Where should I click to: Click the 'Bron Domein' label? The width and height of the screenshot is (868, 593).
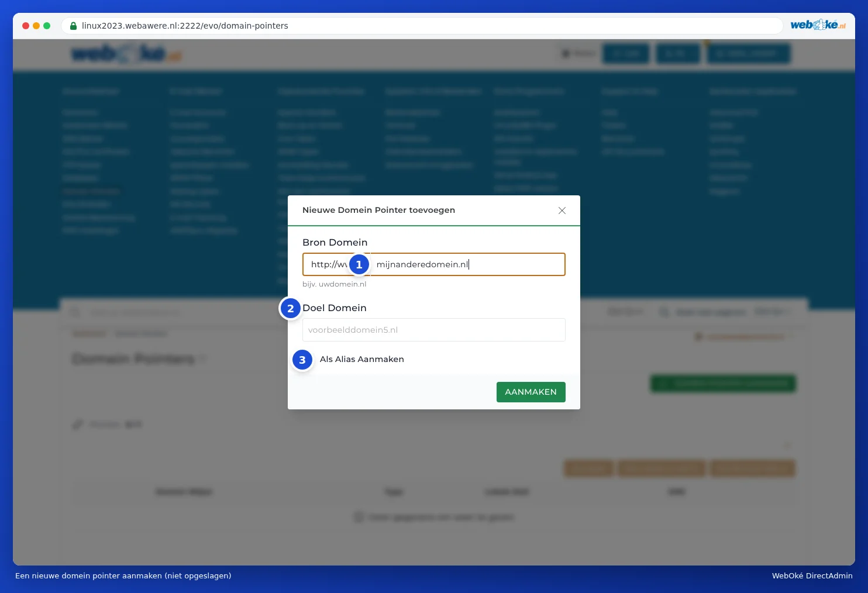(x=335, y=242)
